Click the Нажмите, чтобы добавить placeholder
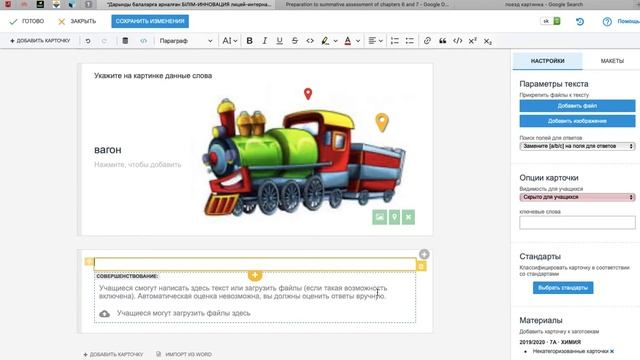Viewport: 640px width, 360px height. (x=138, y=164)
